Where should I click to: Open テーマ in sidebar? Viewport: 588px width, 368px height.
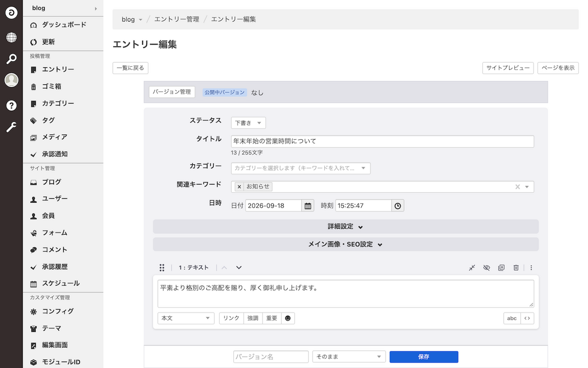pos(63,328)
